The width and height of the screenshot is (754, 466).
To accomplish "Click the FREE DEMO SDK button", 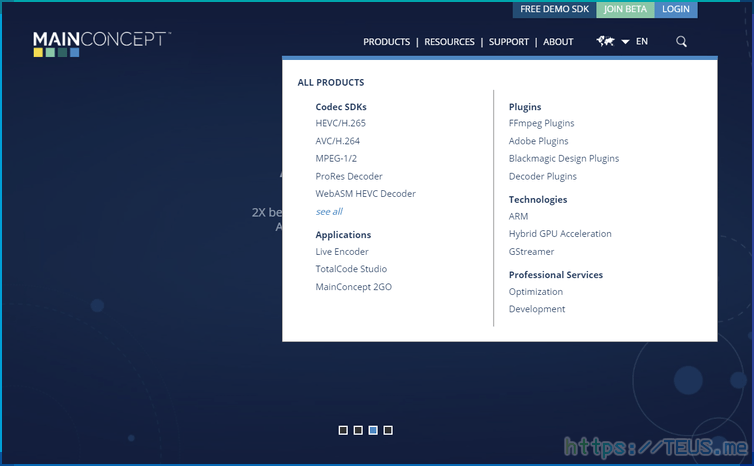I will (554, 9).
